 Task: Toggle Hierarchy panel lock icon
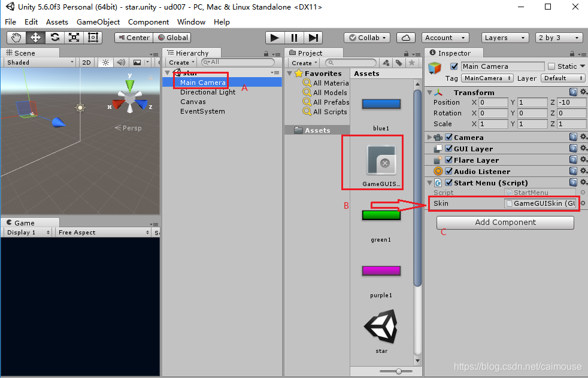tap(266, 54)
